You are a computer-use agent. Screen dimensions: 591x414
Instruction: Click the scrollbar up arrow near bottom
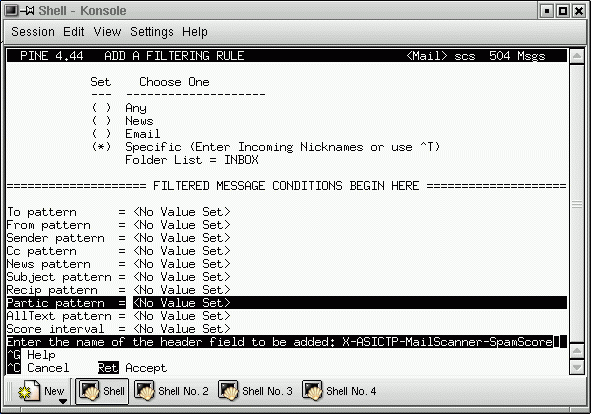577,351
